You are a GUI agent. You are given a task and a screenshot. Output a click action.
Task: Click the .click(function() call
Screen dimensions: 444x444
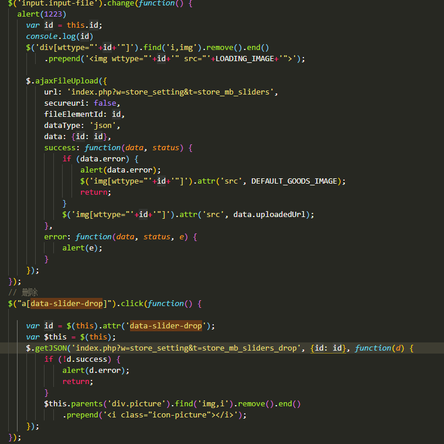point(154,304)
